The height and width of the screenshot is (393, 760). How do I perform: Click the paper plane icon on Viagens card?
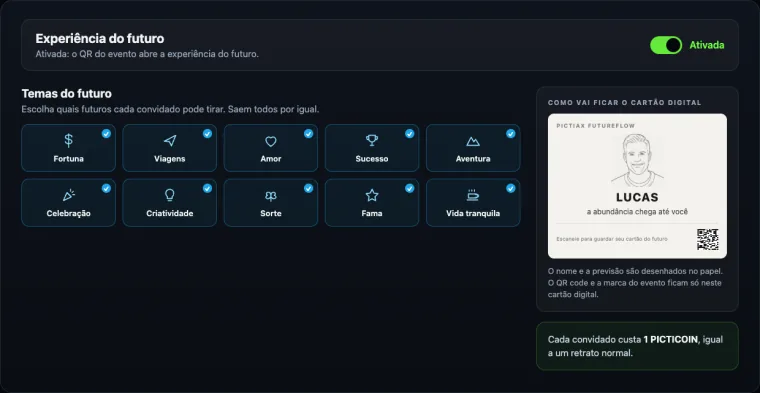coord(170,141)
